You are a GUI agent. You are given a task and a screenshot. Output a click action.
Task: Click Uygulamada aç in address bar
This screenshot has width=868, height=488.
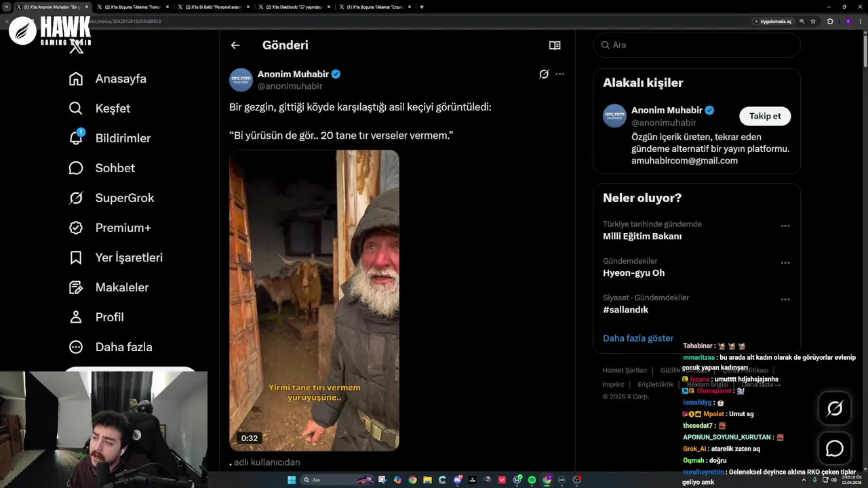coord(772,22)
